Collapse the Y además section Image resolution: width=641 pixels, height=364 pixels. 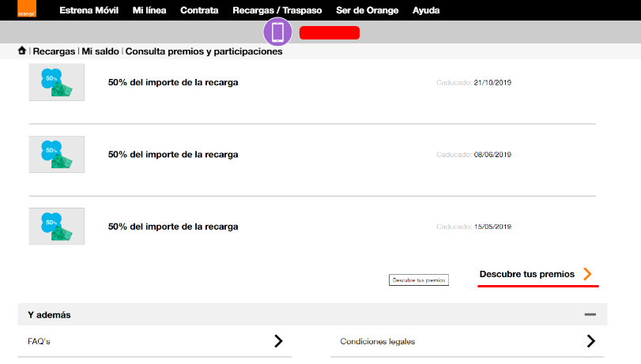coord(590,314)
